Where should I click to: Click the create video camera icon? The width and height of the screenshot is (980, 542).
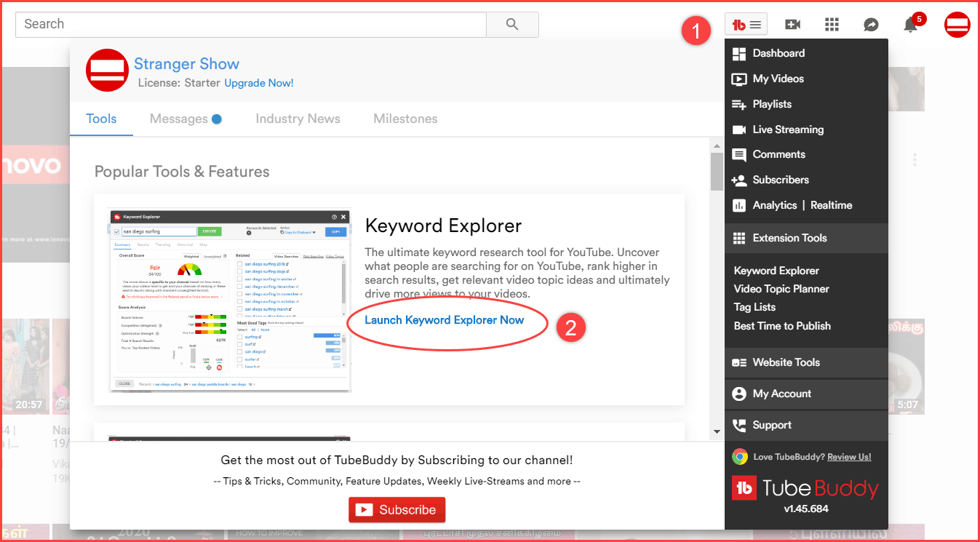(793, 25)
